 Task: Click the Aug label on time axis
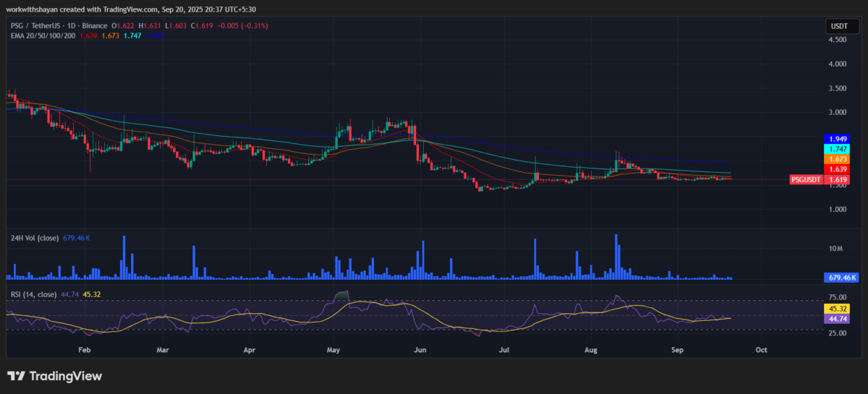tap(591, 349)
